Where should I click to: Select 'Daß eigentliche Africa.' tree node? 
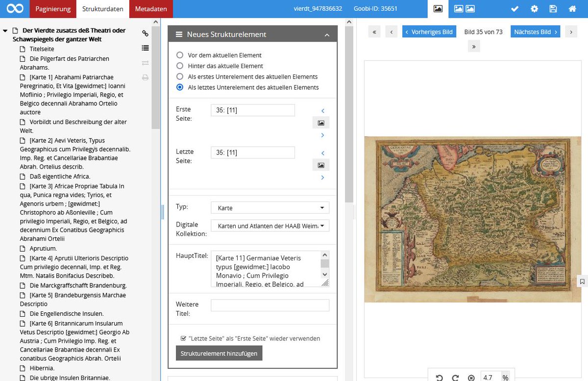click(x=60, y=177)
